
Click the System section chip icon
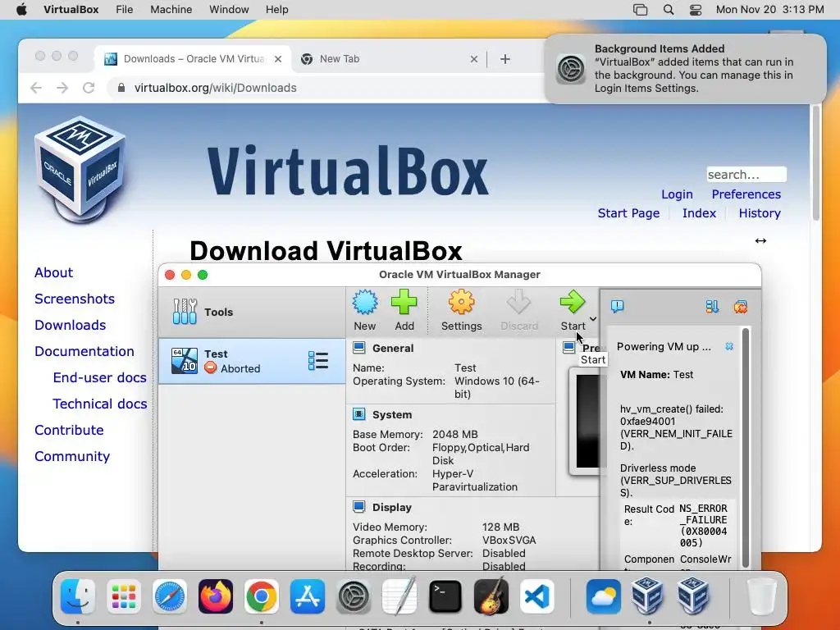359,414
